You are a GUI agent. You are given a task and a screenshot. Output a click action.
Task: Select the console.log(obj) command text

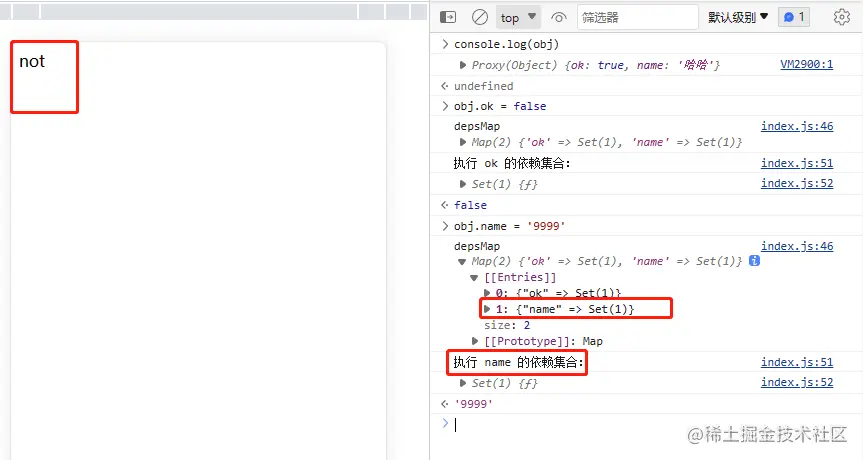(506, 44)
